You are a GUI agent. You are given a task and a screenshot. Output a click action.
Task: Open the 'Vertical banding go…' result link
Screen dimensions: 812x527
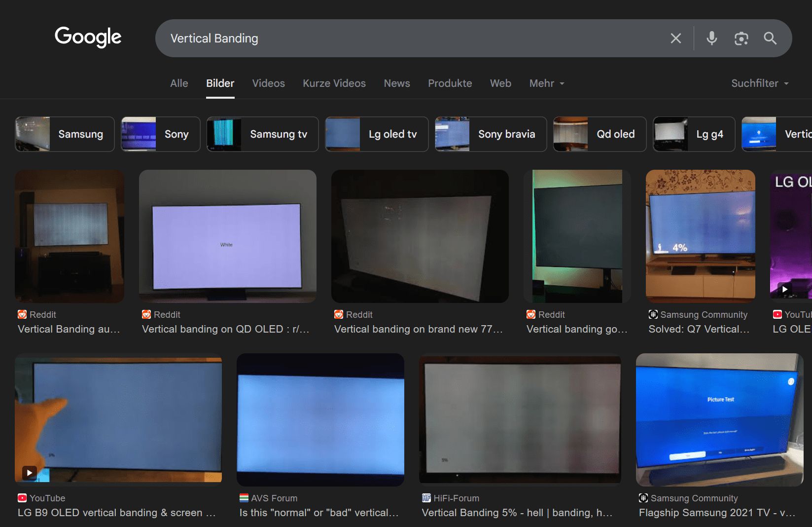(577, 329)
